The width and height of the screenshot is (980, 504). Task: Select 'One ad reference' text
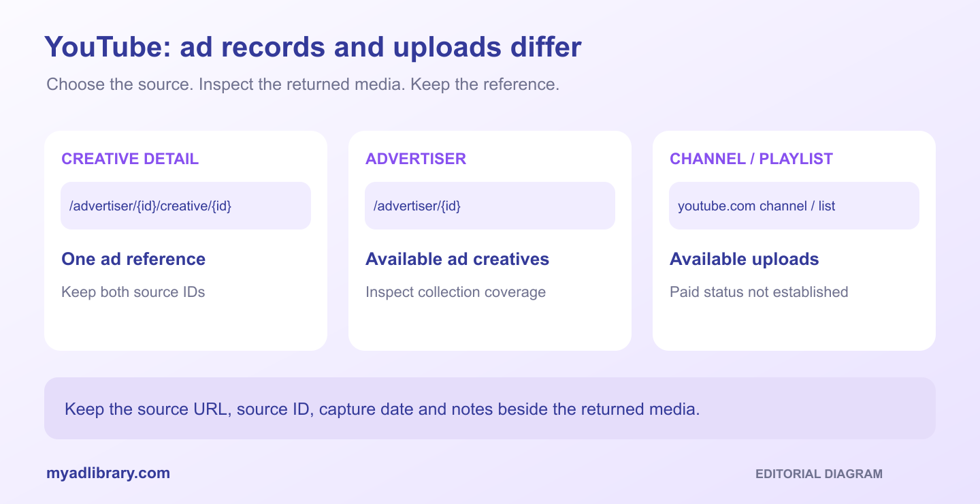pyautogui.click(x=133, y=259)
